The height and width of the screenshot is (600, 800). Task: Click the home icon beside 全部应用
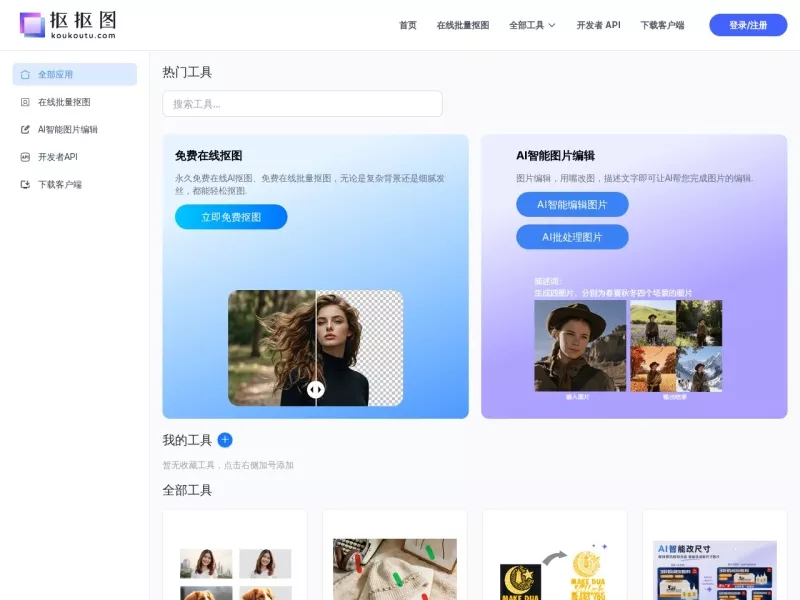click(25, 74)
